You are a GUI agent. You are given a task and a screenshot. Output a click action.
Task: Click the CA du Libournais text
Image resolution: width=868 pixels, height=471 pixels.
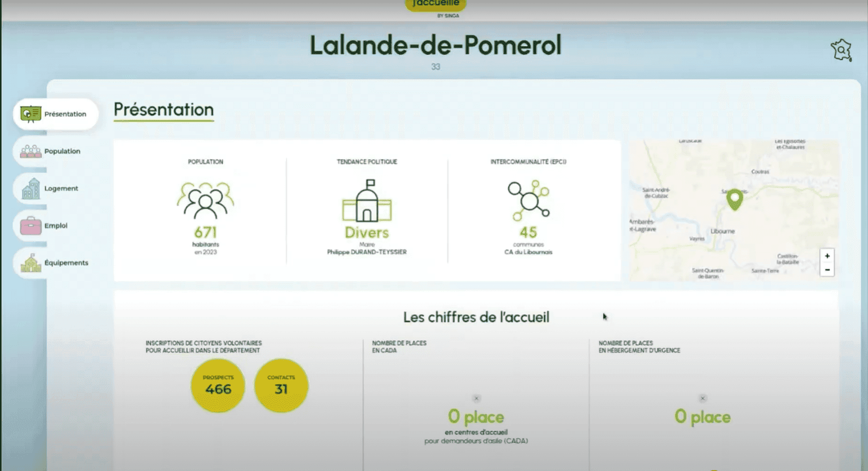[528, 252]
